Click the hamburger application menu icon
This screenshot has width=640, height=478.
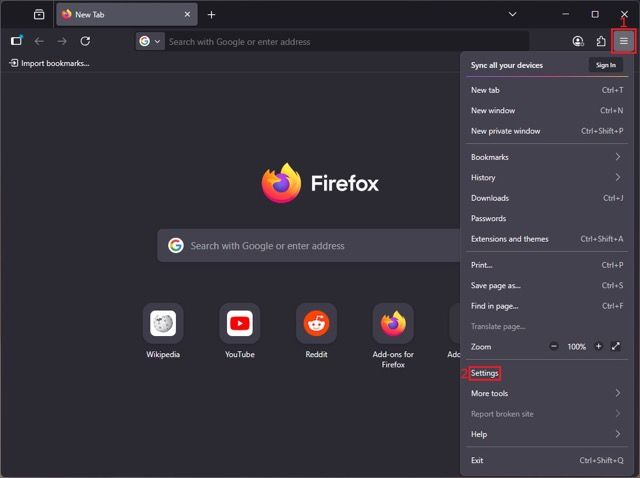pos(623,41)
